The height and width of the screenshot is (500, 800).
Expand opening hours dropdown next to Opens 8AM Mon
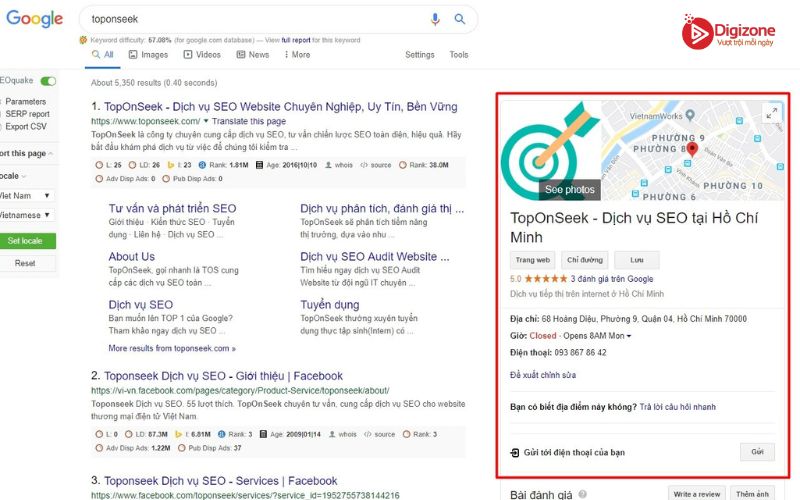629,336
